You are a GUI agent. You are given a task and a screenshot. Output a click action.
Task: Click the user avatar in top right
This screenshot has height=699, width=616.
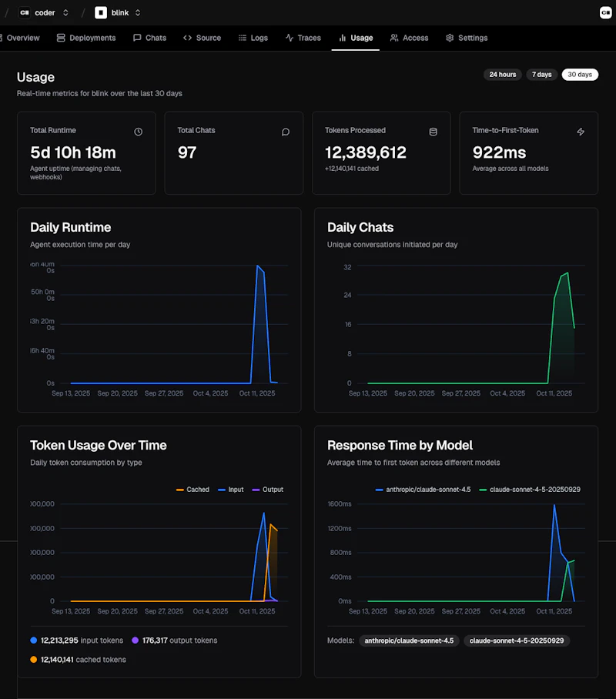tap(605, 12)
